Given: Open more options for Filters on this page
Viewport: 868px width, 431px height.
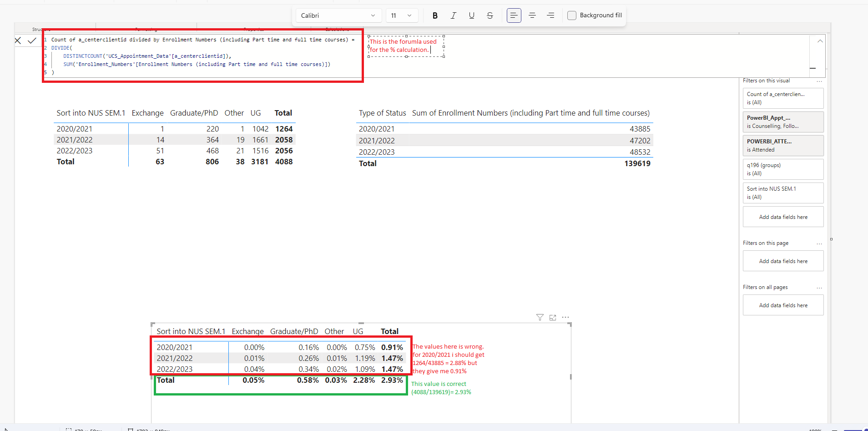Looking at the screenshot, I should [819, 243].
